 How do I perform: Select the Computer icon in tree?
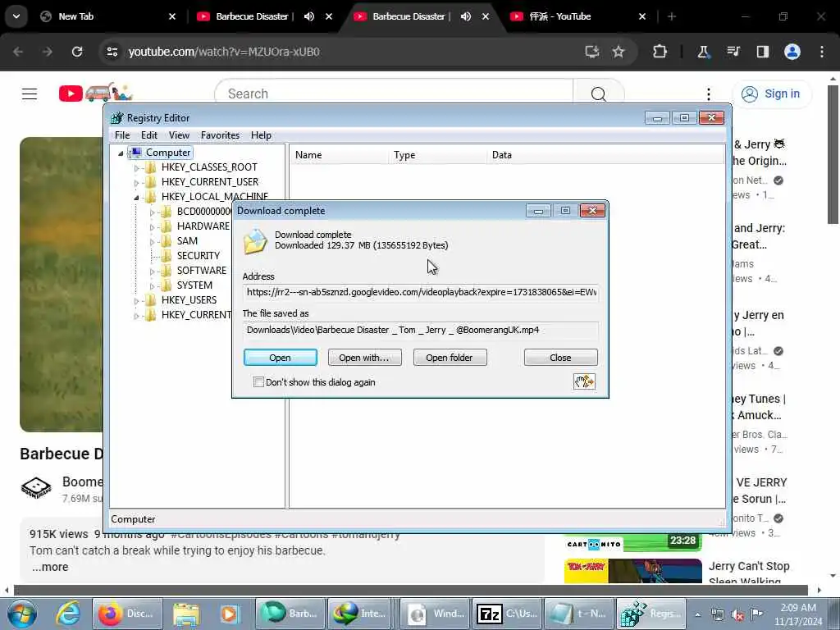coord(136,153)
